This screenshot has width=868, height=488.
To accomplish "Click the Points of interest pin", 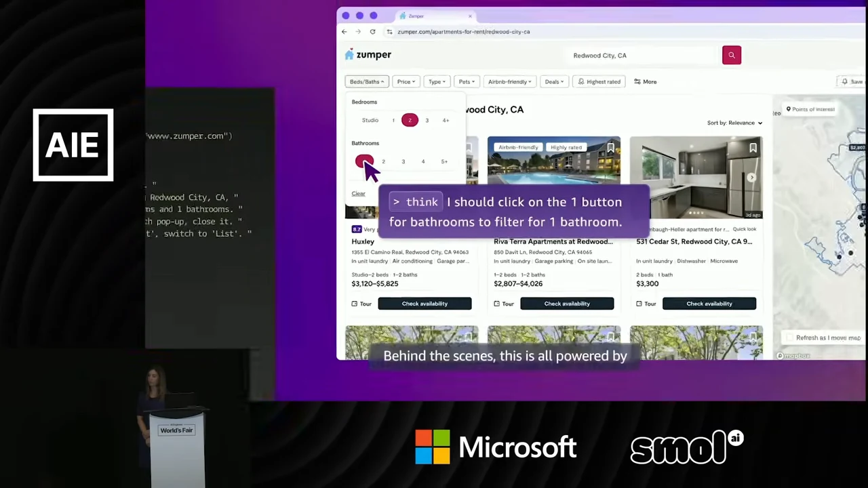I will pyautogui.click(x=788, y=109).
